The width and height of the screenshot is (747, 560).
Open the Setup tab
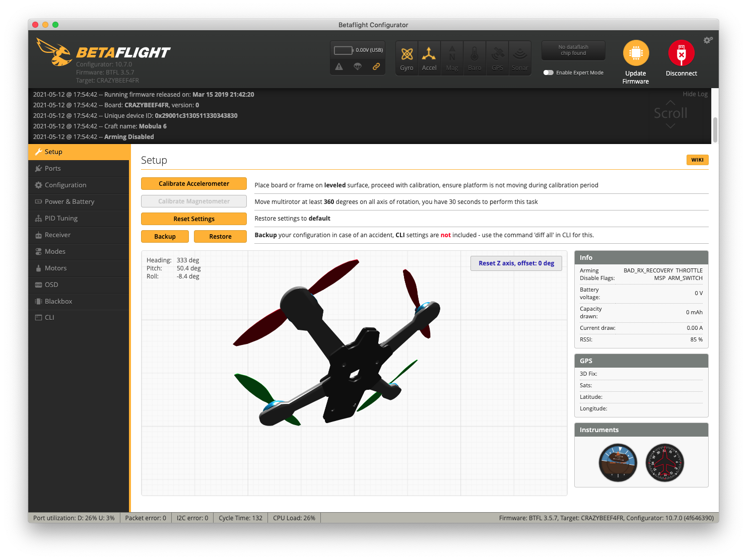(x=79, y=152)
